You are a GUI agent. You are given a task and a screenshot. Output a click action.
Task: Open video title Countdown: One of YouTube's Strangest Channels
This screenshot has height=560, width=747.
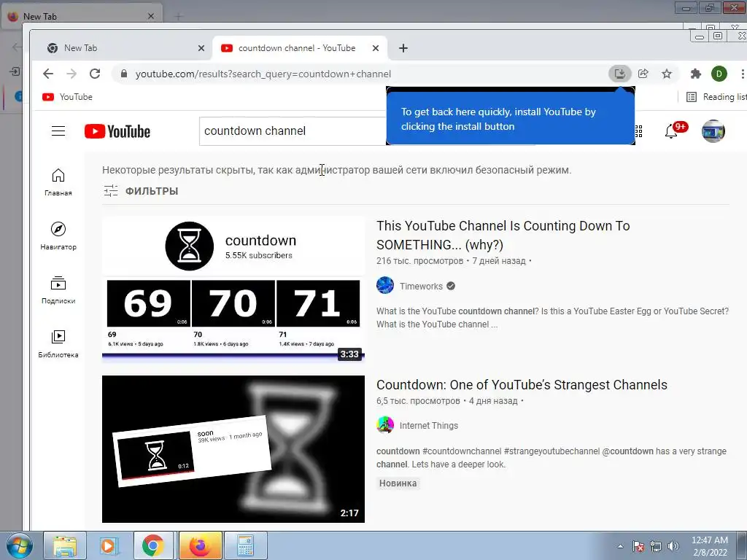pos(522,385)
